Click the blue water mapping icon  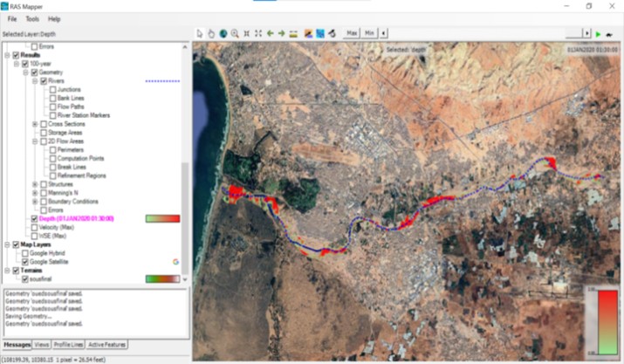click(x=320, y=34)
